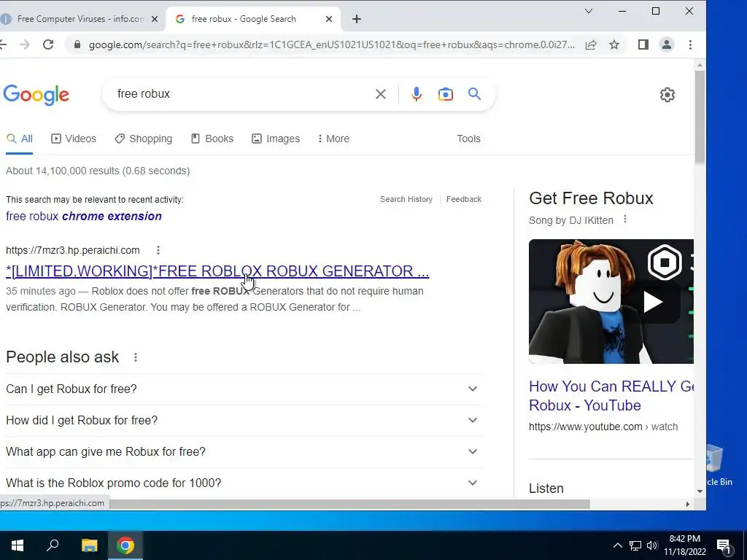Show hidden system tray icons
The height and width of the screenshot is (560, 747).
[x=617, y=545]
